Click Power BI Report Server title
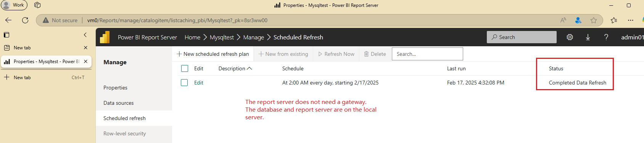644x143 pixels. pos(147,37)
